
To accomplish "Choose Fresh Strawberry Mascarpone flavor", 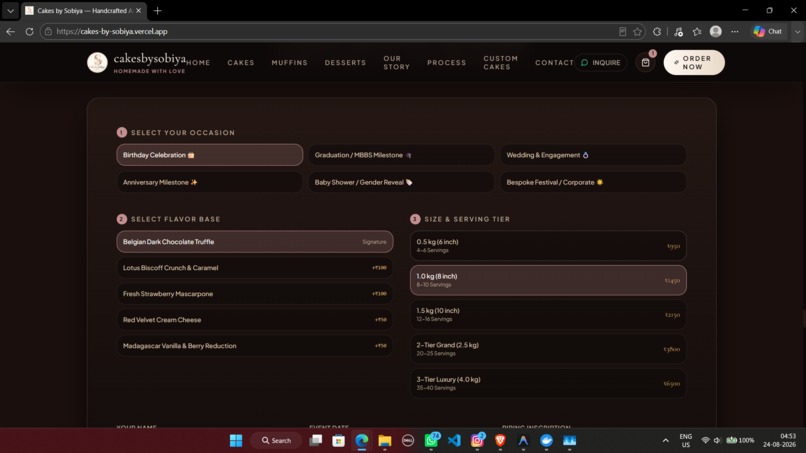I will [255, 294].
